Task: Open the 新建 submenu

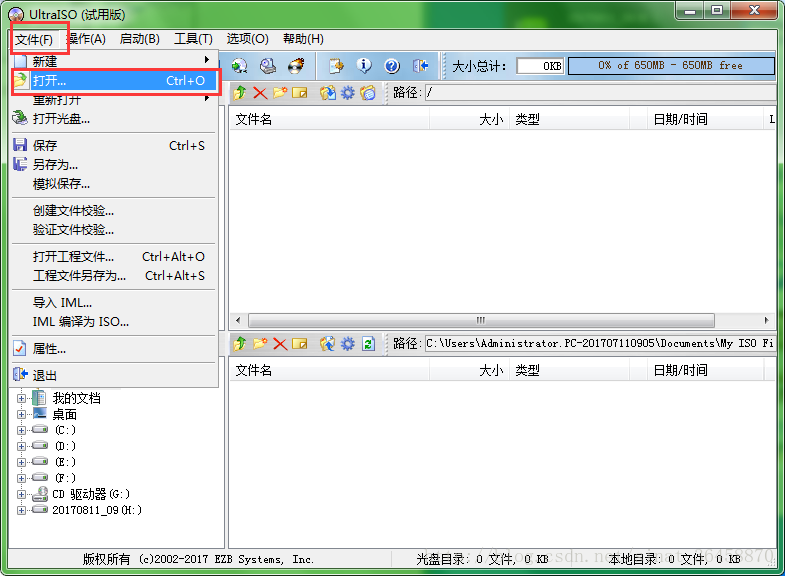Action: pos(115,61)
